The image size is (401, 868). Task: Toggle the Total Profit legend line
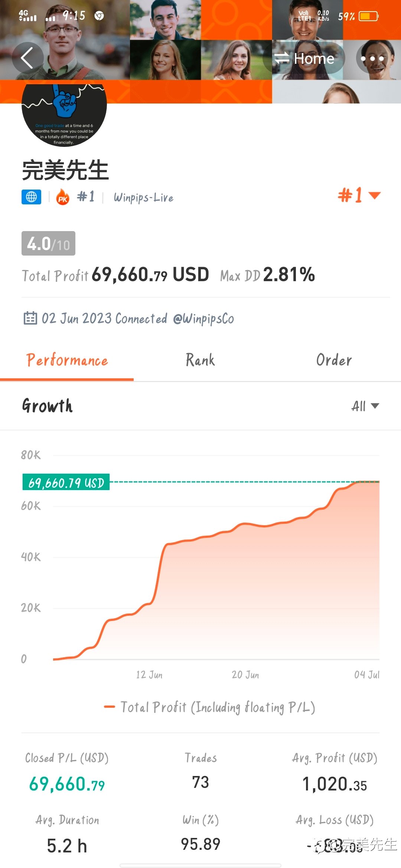(210, 707)
